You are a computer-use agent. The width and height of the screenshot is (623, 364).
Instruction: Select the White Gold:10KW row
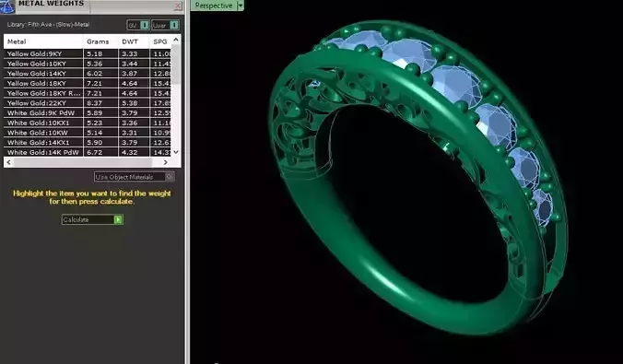(88, 133)
